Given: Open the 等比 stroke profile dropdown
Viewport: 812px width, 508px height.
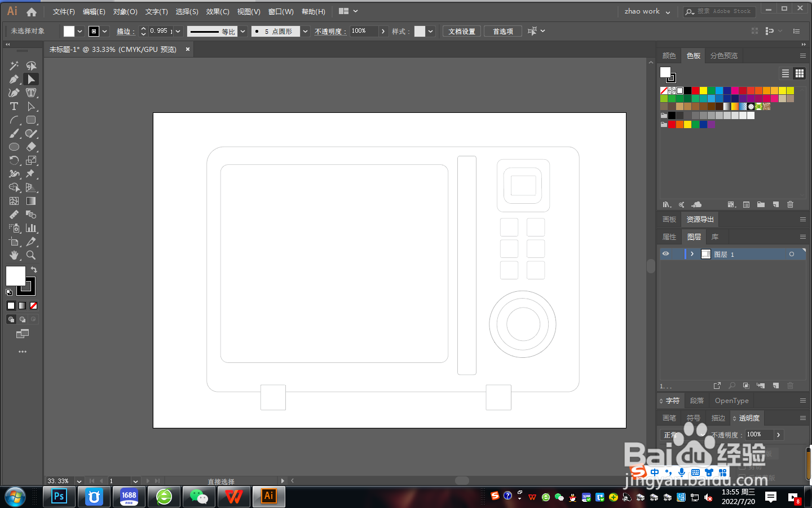Looking at the screenshot, I should 243,32.
